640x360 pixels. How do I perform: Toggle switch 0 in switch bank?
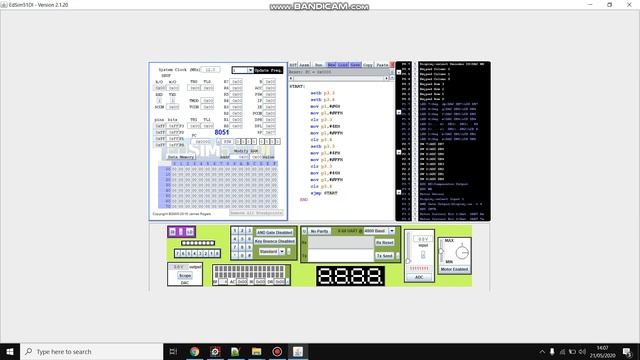[x=217, y=253]
